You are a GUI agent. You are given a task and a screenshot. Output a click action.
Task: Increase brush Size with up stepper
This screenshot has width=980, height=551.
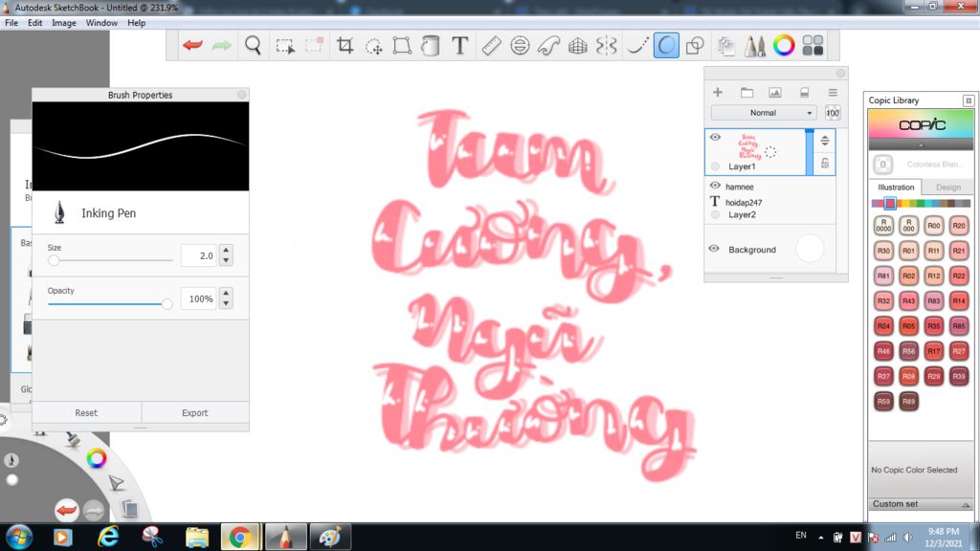226,250
